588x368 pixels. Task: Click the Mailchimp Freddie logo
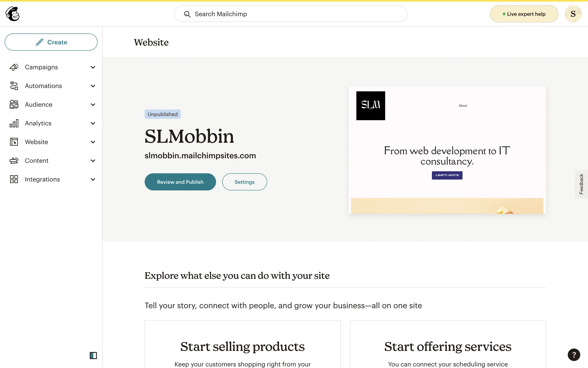tap(13, 14)
